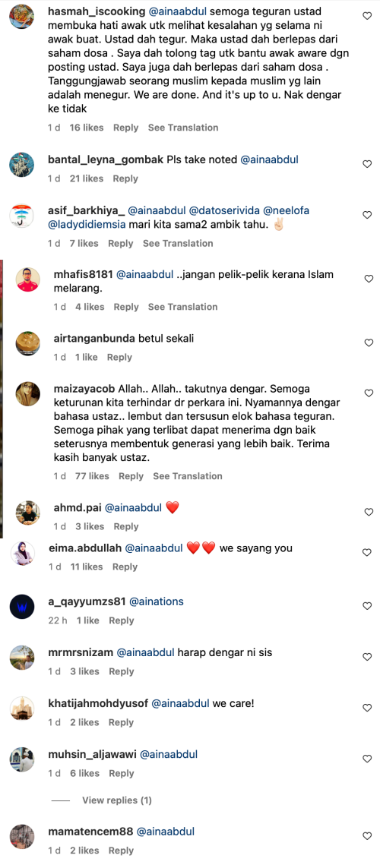Screen dimensions: 380x868
Task: Expand See Translation on hasmah_iscooking's comment
Action: (183, 128)
